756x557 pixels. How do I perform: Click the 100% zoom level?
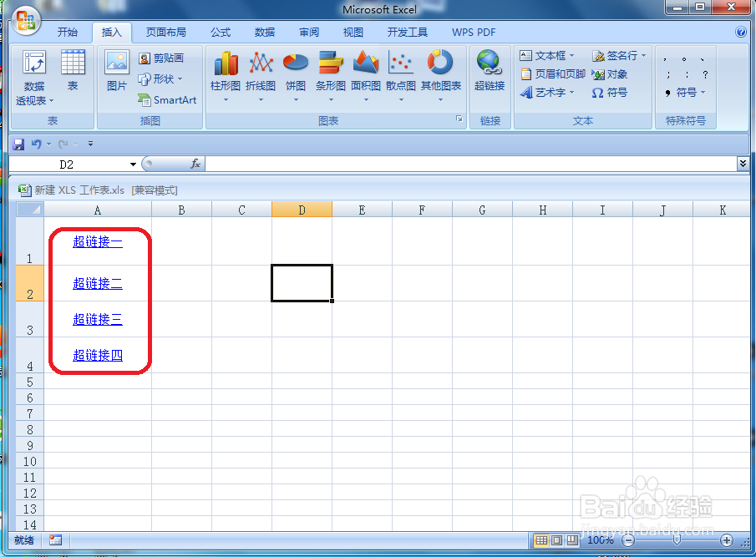pos(601,540)
